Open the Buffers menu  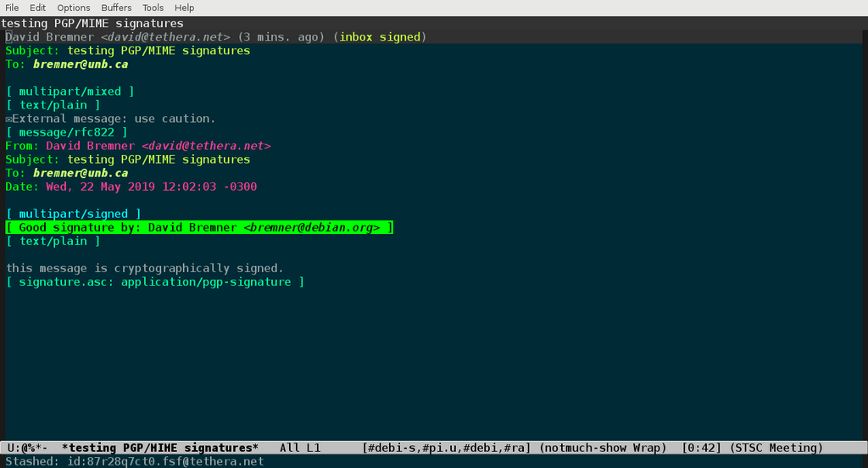pyautogui.click(x=116, y=8)
